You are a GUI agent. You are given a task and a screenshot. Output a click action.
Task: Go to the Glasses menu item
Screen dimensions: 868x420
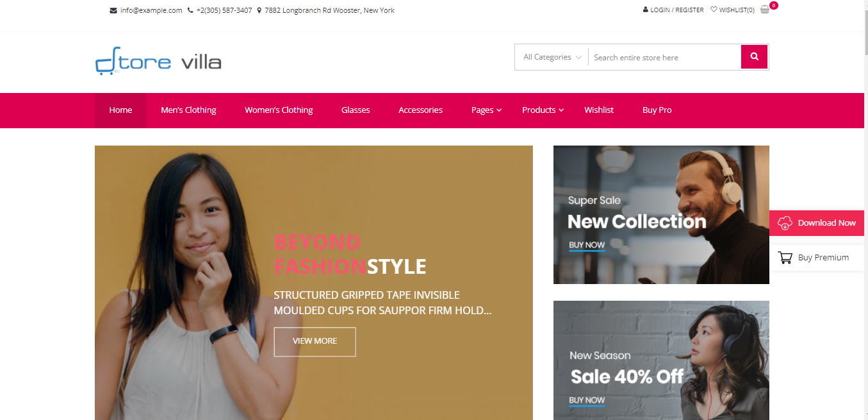[356, 110]
